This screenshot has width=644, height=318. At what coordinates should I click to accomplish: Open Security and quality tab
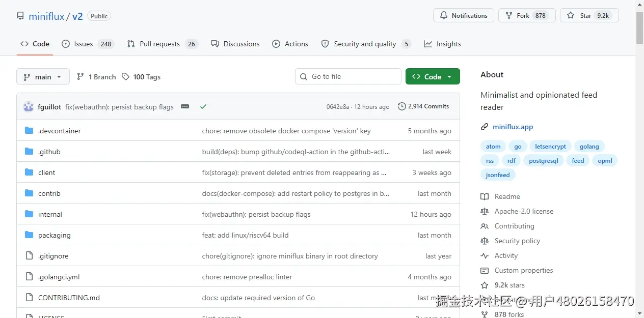[x=366, y=44]
